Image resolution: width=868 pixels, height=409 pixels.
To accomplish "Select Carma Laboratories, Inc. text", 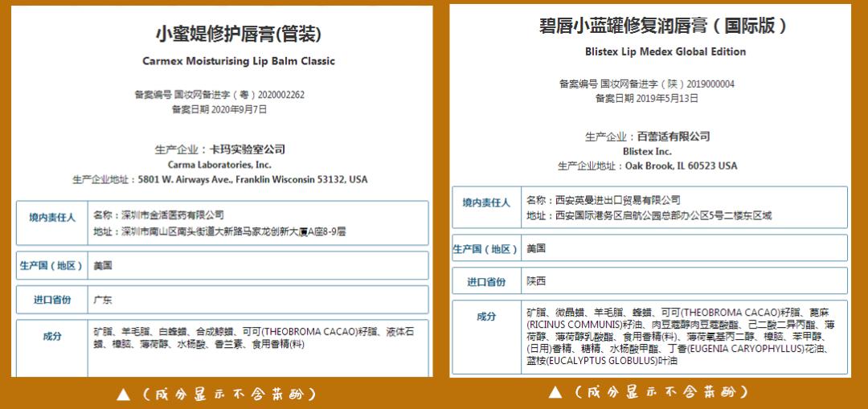I will 219,165.
